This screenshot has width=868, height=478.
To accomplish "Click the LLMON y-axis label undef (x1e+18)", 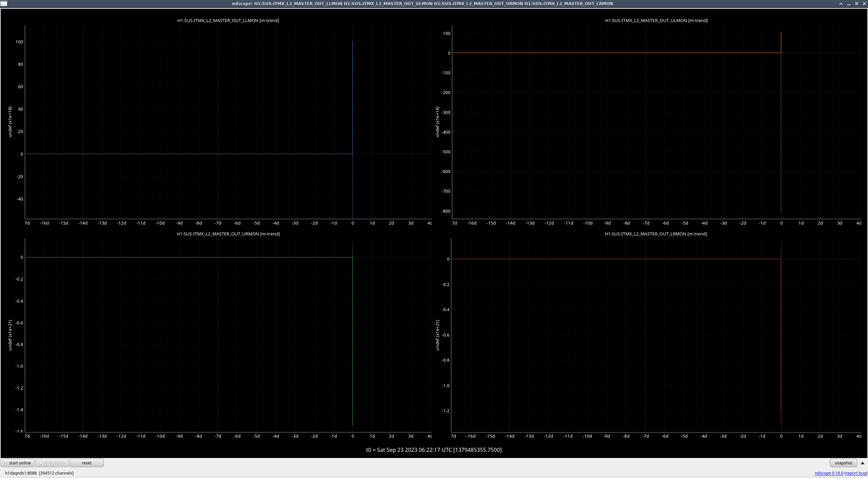I will (10, 122).
